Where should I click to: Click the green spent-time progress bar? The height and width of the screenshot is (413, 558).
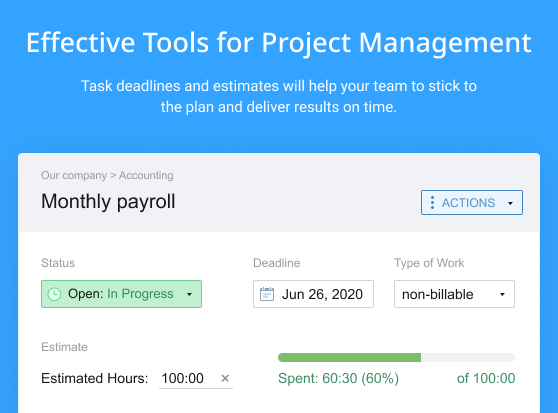(x=349, y=358)
